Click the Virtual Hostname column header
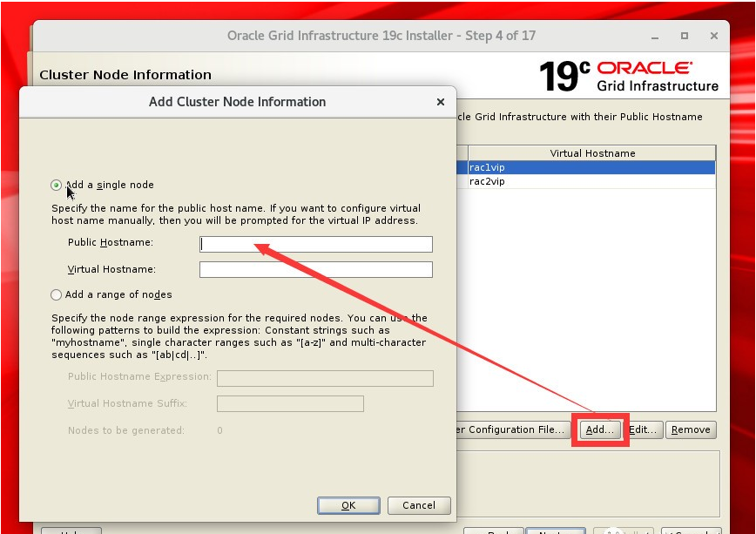Viewport: 756px width, 534px height. [592, 153]
